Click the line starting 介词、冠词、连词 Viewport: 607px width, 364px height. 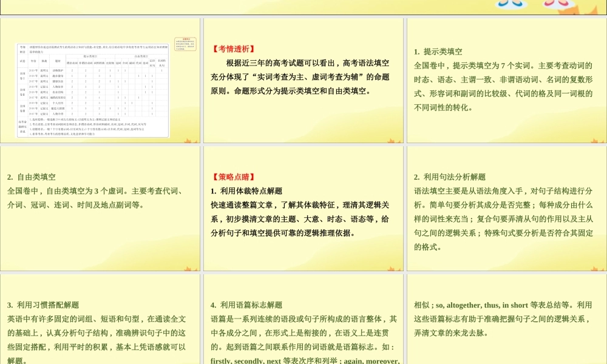[76, 205]
